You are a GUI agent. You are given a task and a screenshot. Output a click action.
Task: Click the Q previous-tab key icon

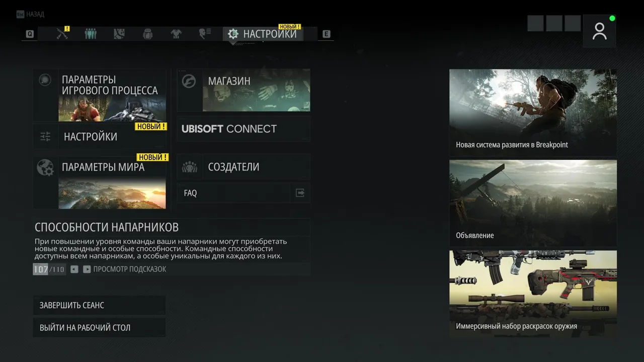coord(30,34)
